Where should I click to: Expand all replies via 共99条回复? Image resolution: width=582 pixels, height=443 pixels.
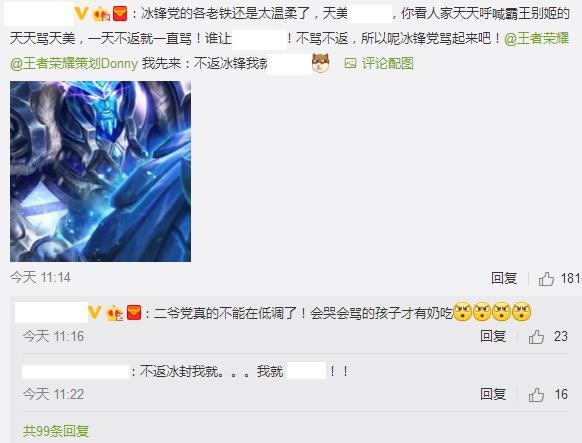[x=56, y=431]
